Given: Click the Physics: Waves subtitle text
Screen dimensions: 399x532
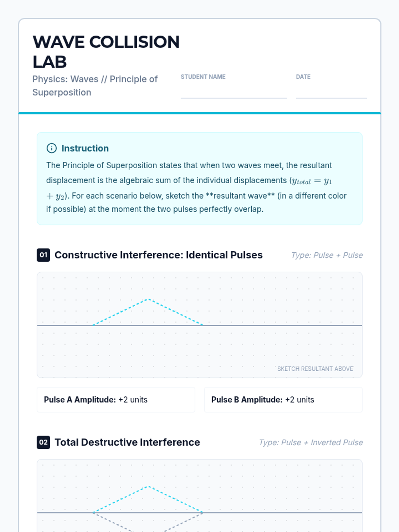Looking at the screenshot, I should [95, 86].
